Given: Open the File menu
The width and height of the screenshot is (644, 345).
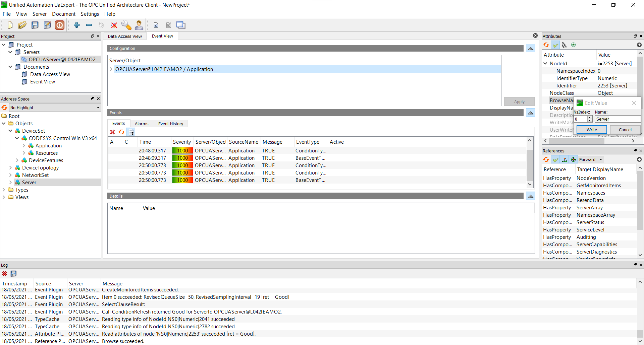Looking at the screenshot, I should 7,14.
